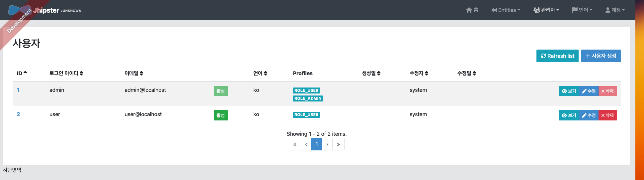This screenshot has height=180, width=644.
Task: Sort by 이메일 column icon
Action: click(141, 73)
